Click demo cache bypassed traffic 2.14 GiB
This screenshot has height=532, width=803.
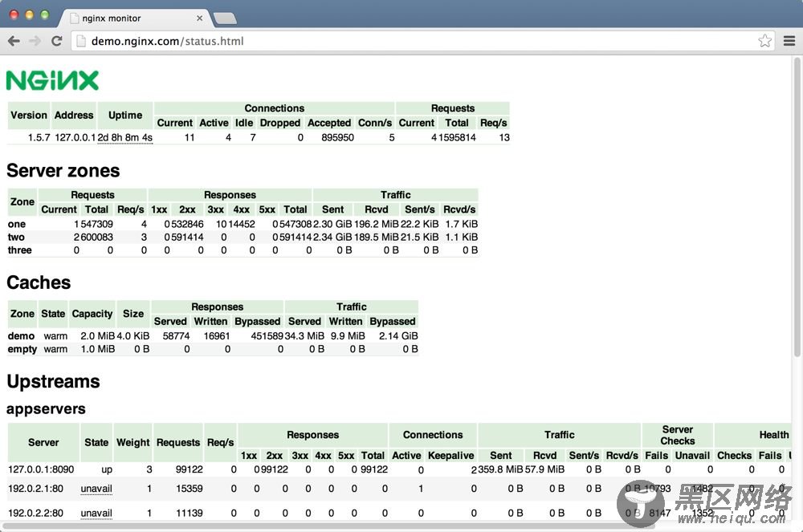point(398,336)
